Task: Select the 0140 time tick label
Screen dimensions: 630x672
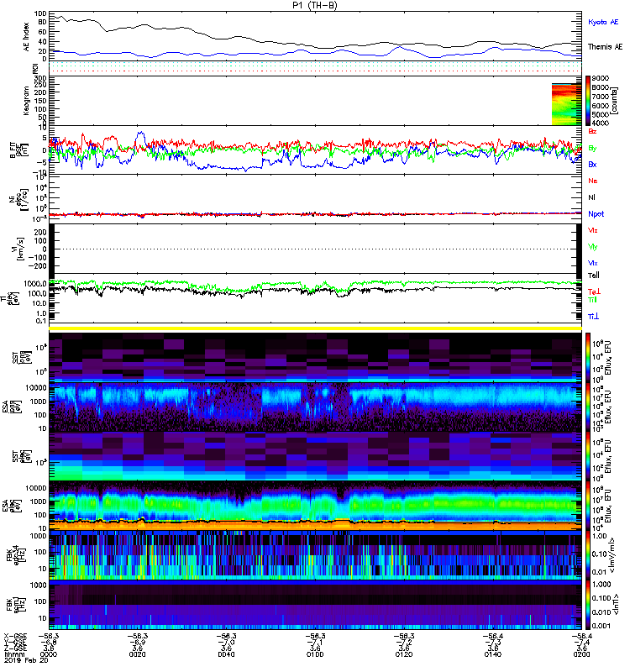Action: click(x=492, y=654)
